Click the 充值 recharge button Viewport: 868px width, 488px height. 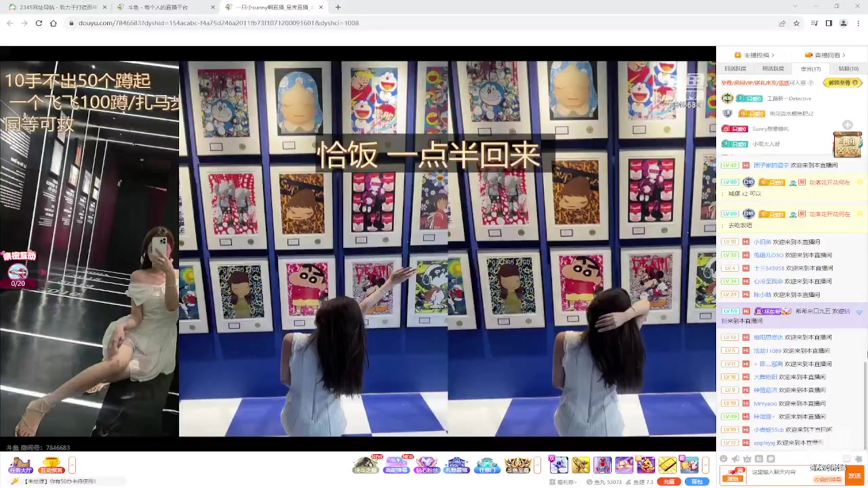pyautogui.click(x=669, y=482)
